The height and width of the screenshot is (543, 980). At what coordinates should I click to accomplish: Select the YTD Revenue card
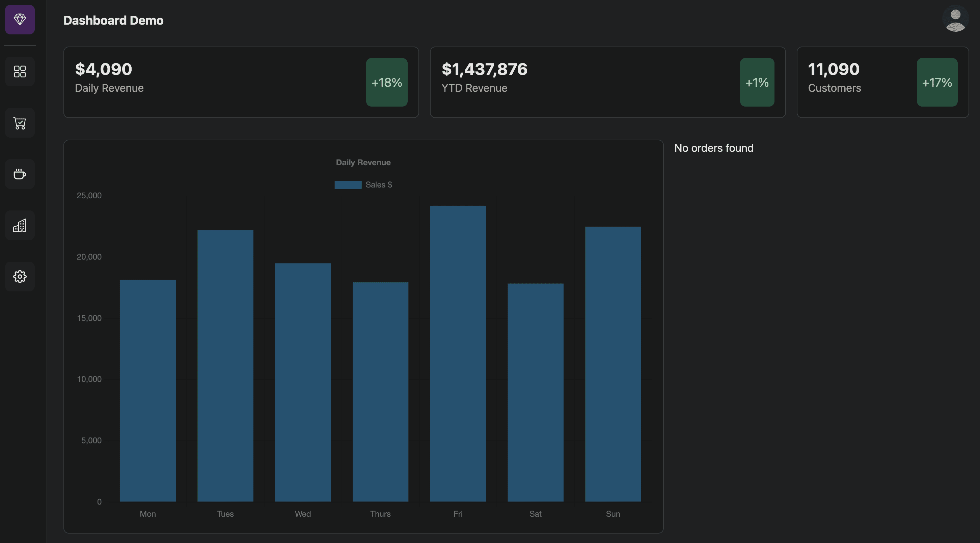[x=607, y=82]
